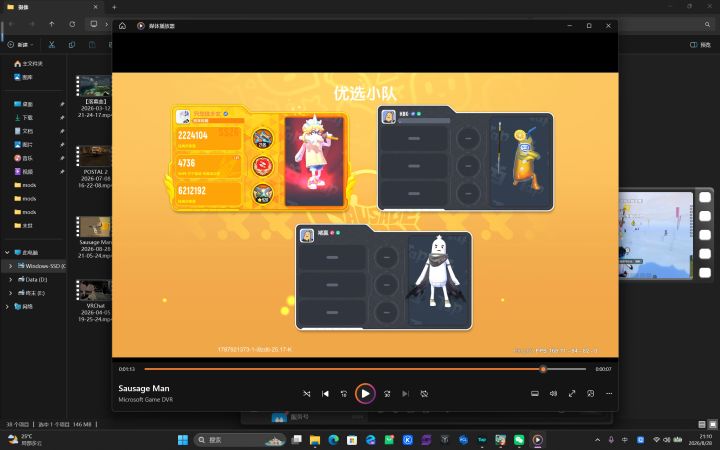
Task: Enable mini player view
Action: (x=591, y=394)
